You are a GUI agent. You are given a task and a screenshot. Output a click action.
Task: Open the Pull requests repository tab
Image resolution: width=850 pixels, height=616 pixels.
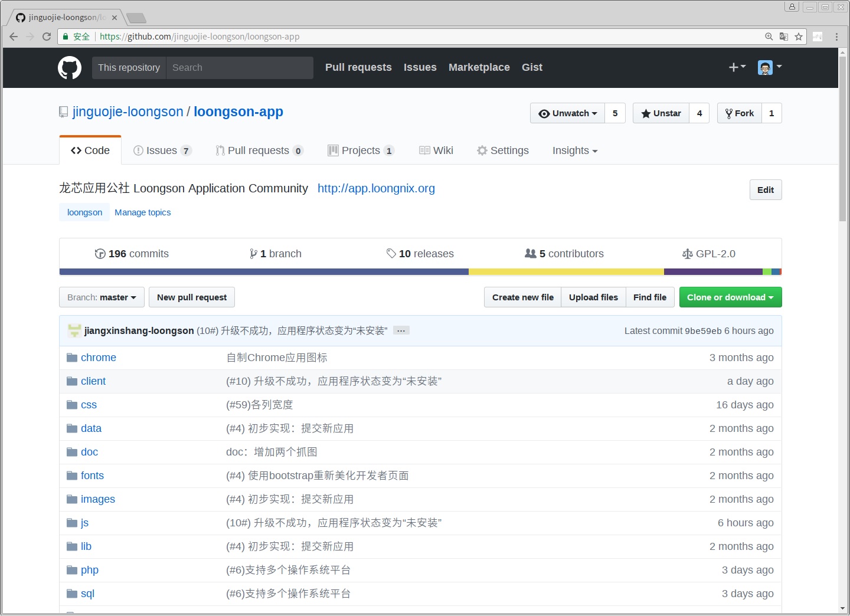(260, 150)
